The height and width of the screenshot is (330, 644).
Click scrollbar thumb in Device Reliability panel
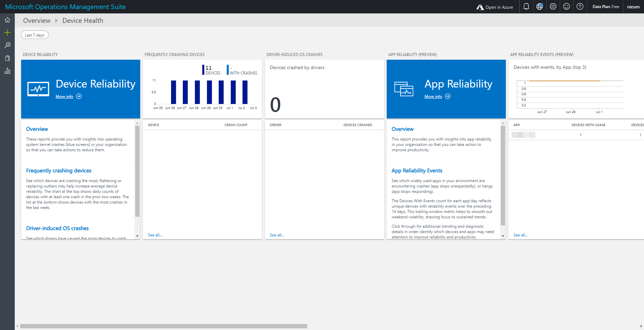tap(137, 171)
